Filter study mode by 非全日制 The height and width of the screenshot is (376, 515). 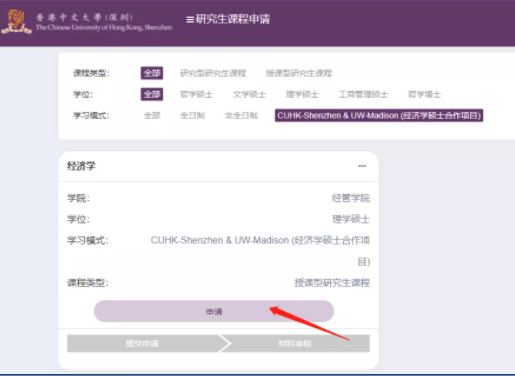(241, 116)
